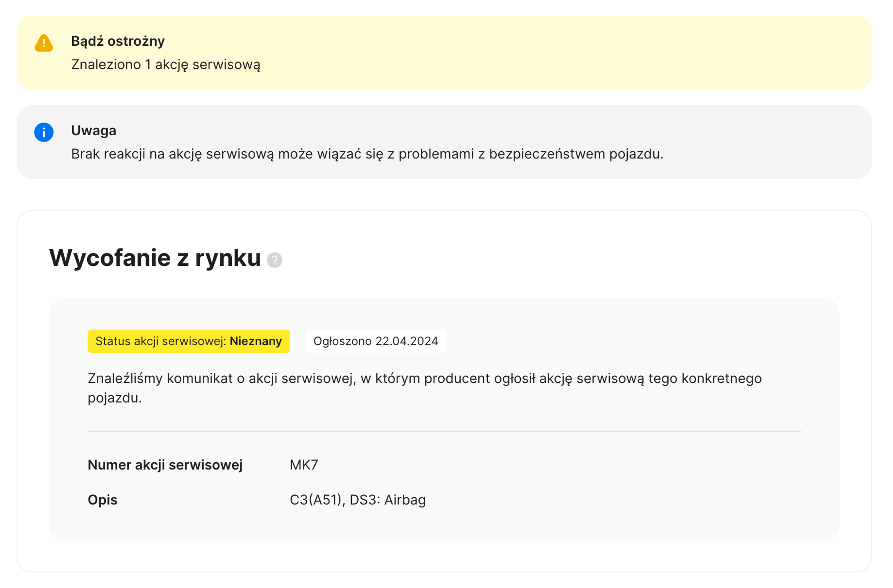Open help tooltip beside Wycofanie z rynku
893x588 pixels.
click(274, 260)
